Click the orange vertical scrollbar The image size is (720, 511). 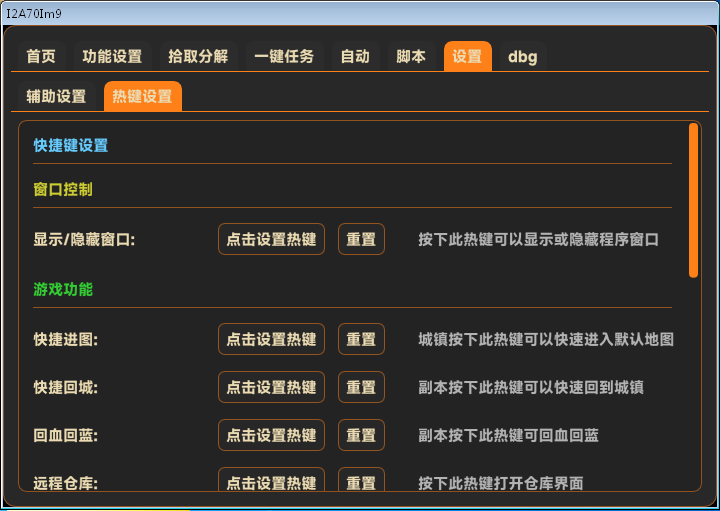click(x=693, y=200)
